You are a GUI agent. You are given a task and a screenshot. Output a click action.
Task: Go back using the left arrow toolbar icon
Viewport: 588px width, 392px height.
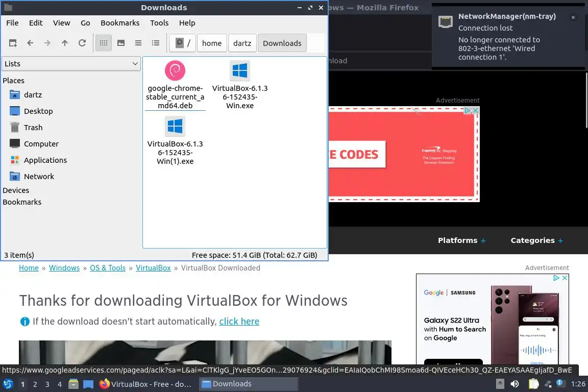click(31, 43)
